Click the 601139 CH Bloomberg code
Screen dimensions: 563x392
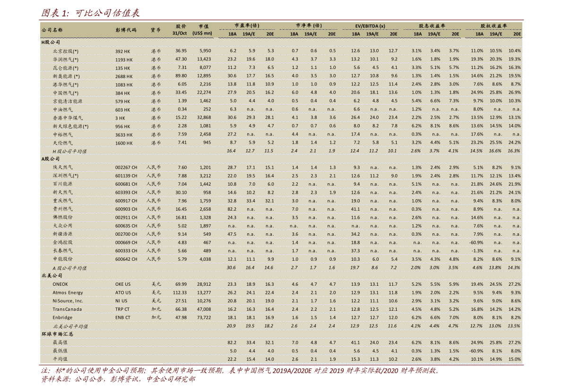click(126, 176)
